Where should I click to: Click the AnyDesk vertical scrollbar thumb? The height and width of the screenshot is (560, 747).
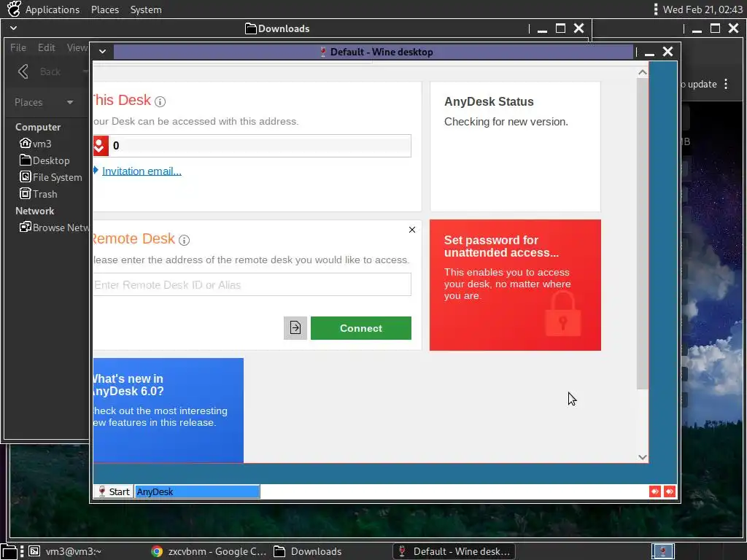[642, 233]
